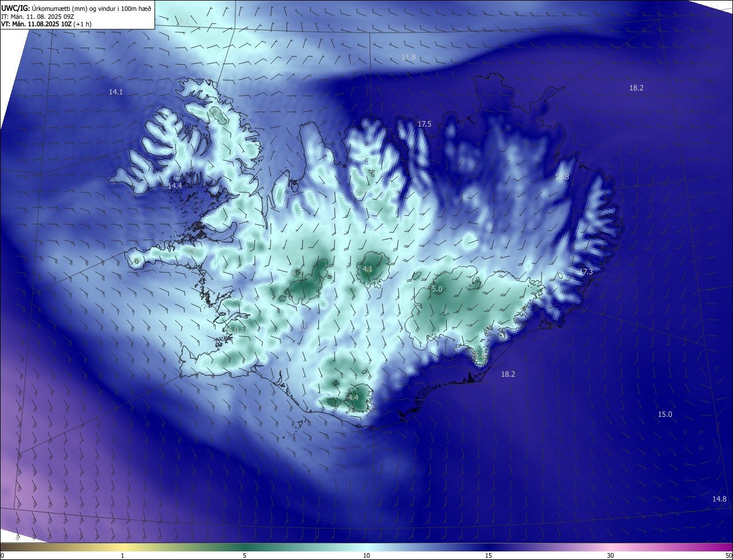Click the 18.2 value in the far northeast sea

click(x=636, y=88)
